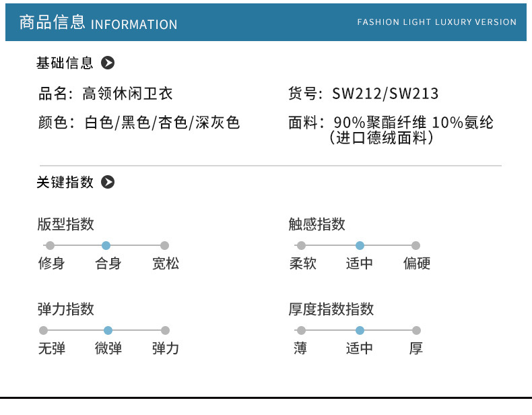Click the product name 高领休闲卫衣

tap(127, 94)
